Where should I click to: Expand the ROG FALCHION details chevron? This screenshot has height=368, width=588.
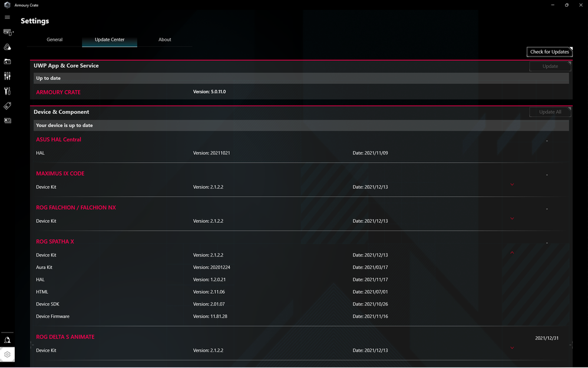click(512, 219)
